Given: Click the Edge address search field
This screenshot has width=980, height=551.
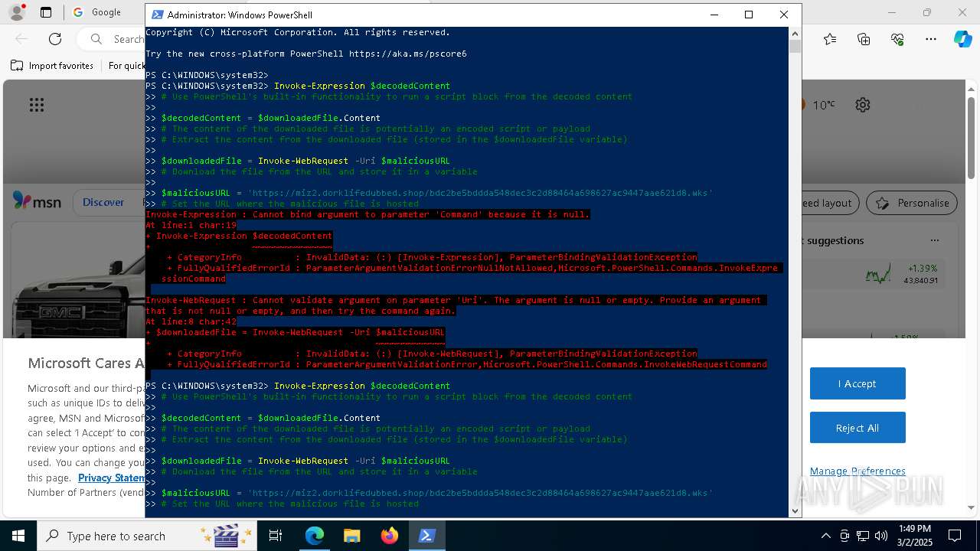Looking at the screenshot, I should 115,39.
